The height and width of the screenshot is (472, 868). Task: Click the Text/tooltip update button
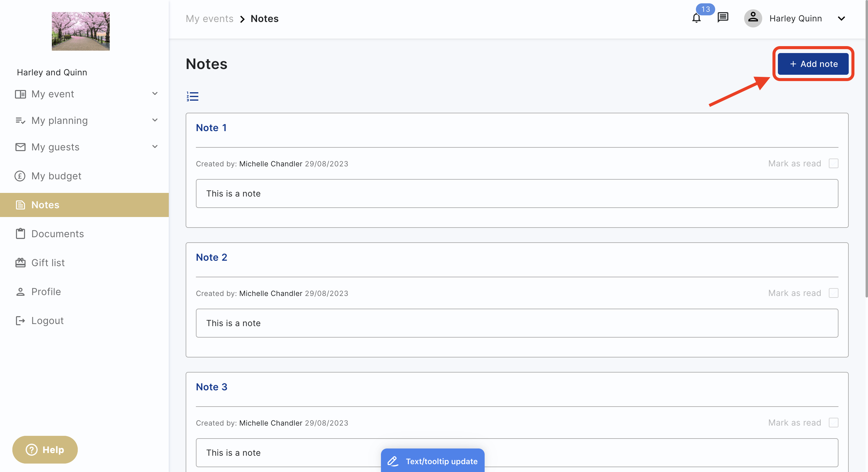click(x=433, y=461)
